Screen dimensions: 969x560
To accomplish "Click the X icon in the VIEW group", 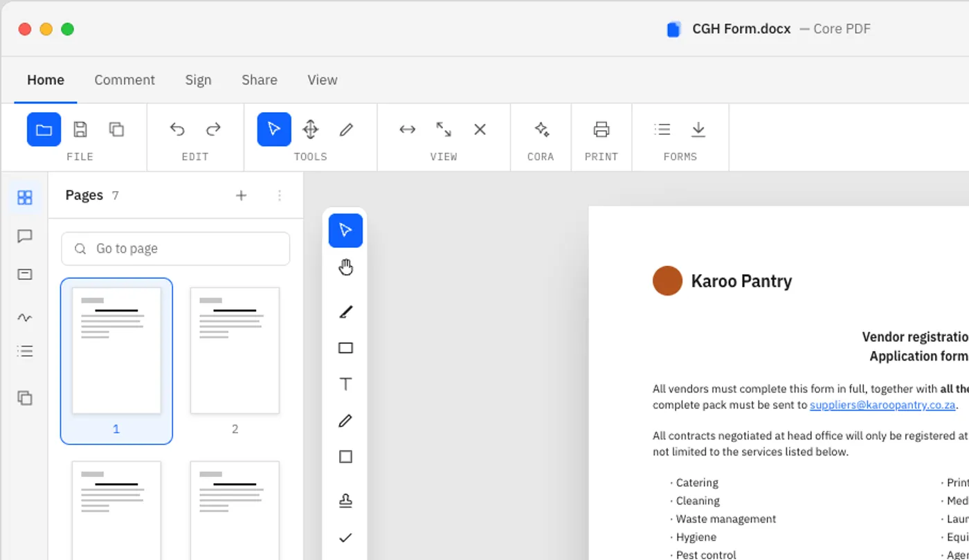I will (x=479, y=129).
